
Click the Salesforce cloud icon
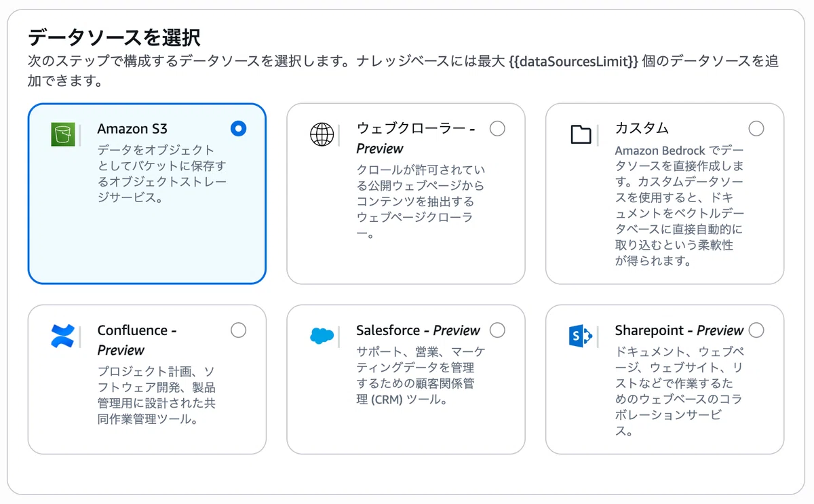tap(322, 336)
